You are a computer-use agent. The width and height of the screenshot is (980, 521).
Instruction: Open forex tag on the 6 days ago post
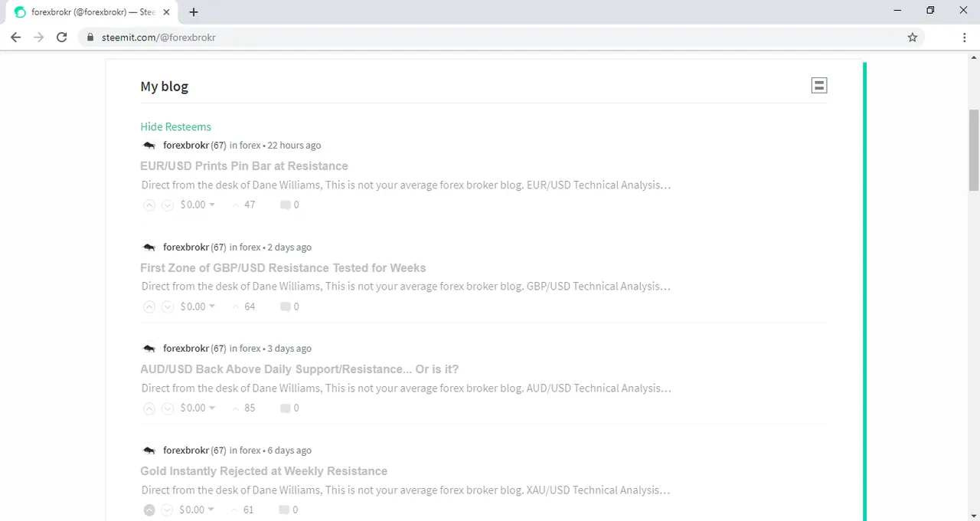pyautogui.click(x=250, y=451)
